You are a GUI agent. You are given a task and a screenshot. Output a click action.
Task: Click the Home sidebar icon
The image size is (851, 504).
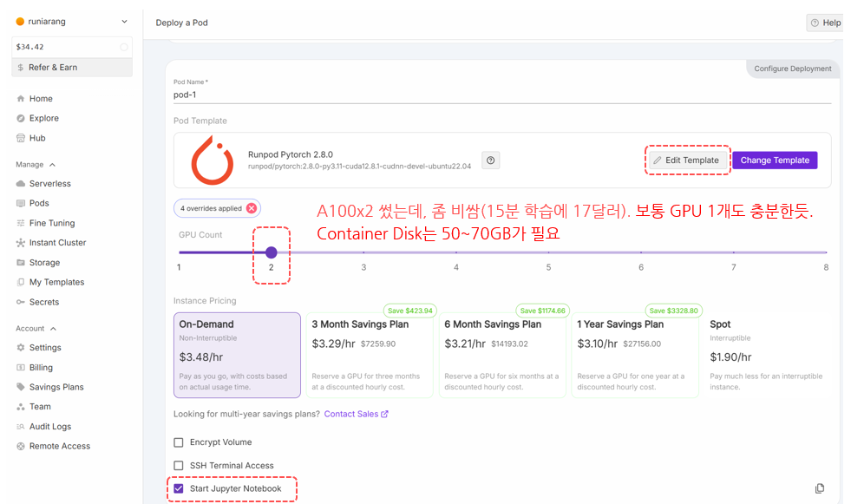pyautogui.click(x=21, y=98)
